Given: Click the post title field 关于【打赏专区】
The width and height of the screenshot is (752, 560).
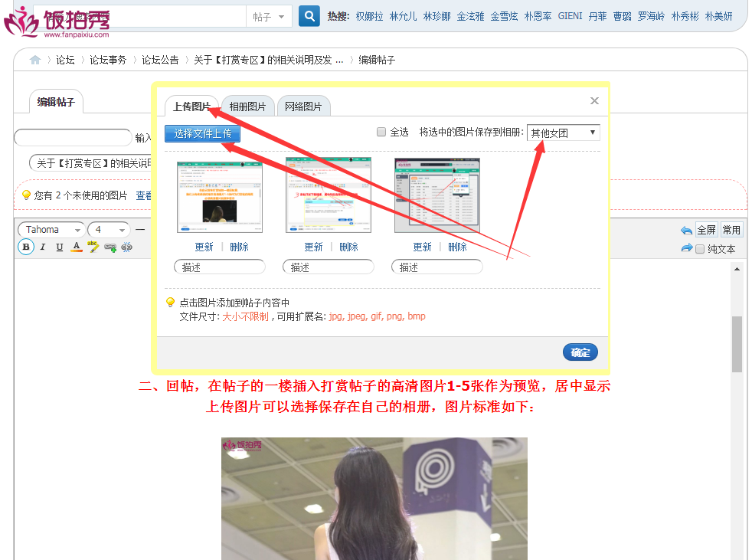Looking at the screenshot, I should coord(90,163).
